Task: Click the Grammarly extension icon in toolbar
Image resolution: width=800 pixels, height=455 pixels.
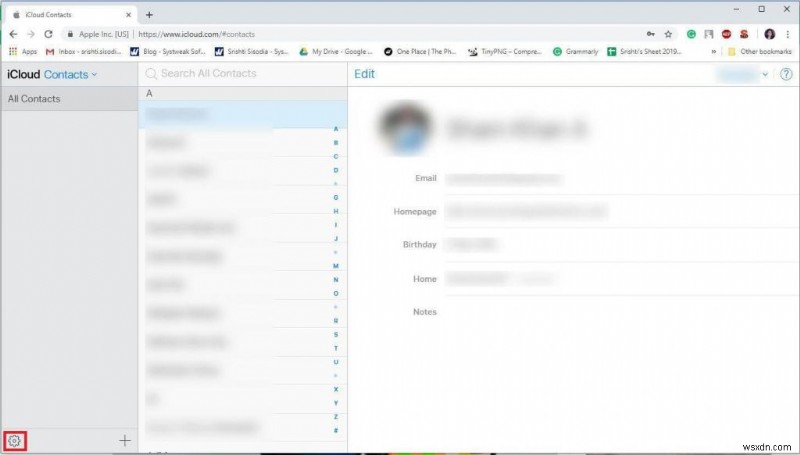Action: click(x=691, y=34)
